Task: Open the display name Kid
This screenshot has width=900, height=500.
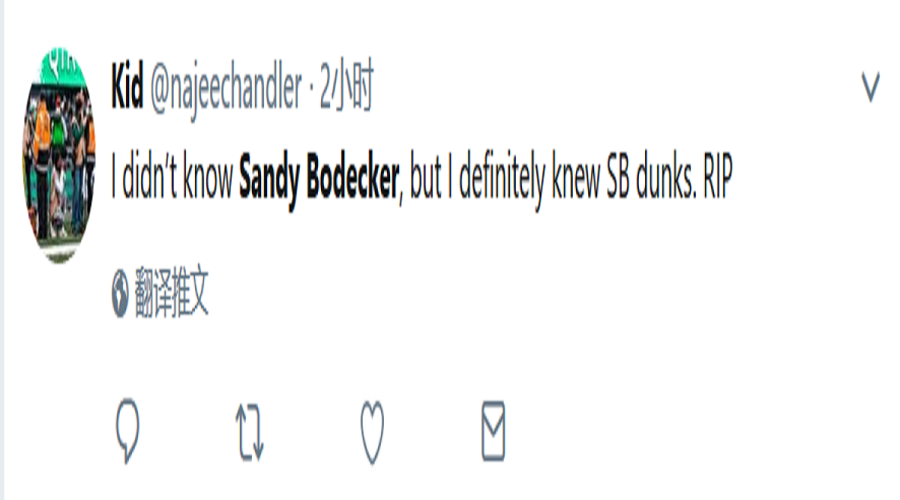Action: 127,86
